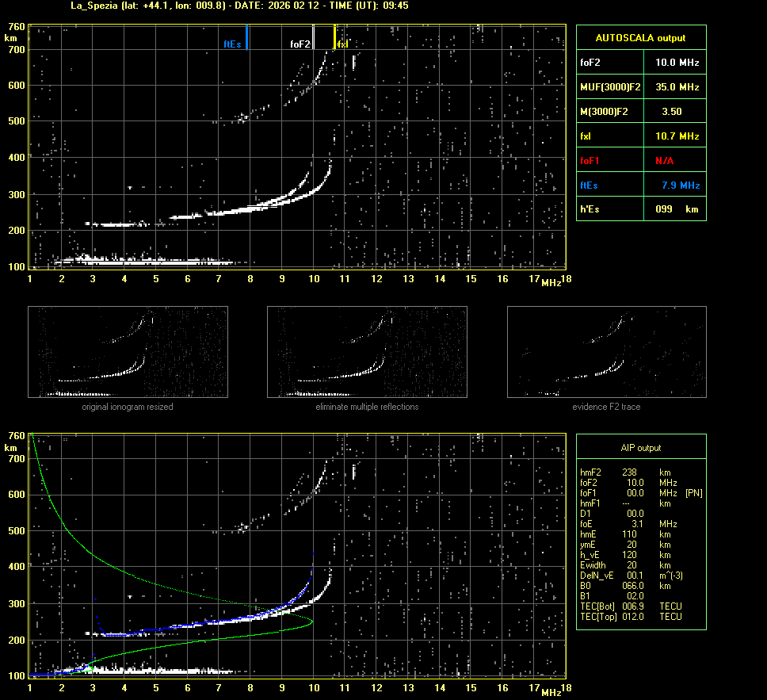Select the M(3000)F2 value 3.50
Image resolution: width=767 pixels, height=700 pixels.
click(x=672, y=111)
